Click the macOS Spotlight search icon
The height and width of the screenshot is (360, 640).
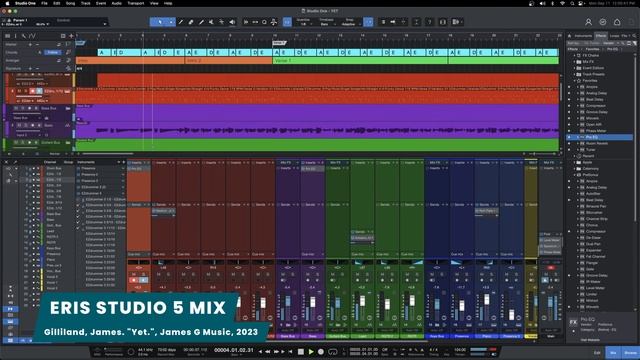point(572,3)
